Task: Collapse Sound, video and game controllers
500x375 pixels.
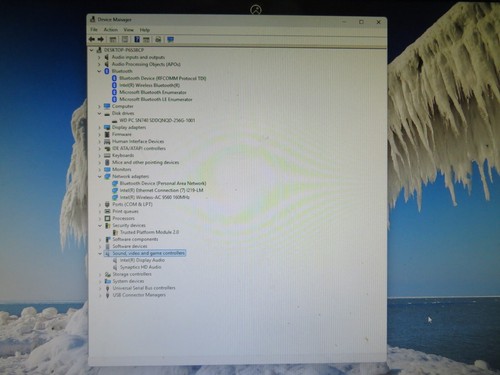Action: [100, 253]
